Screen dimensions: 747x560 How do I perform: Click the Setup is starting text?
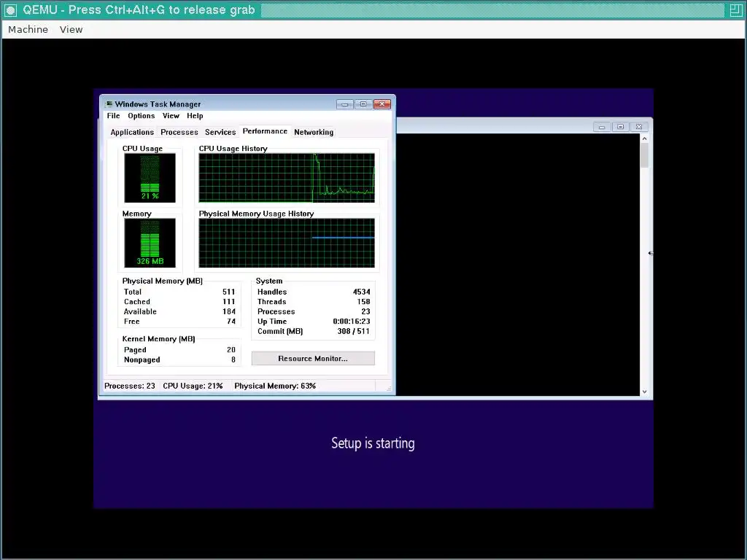(x=373, y=443)
